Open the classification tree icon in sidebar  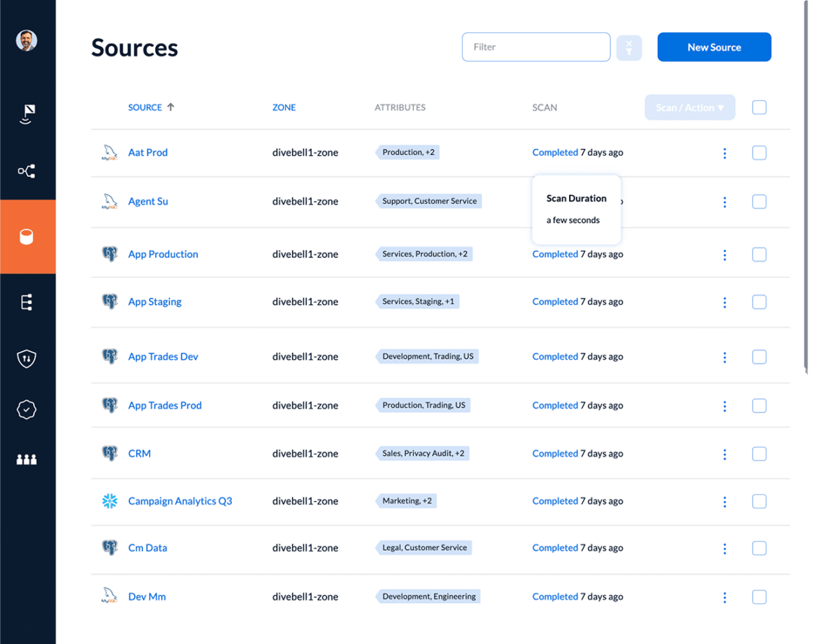point(27,302)
